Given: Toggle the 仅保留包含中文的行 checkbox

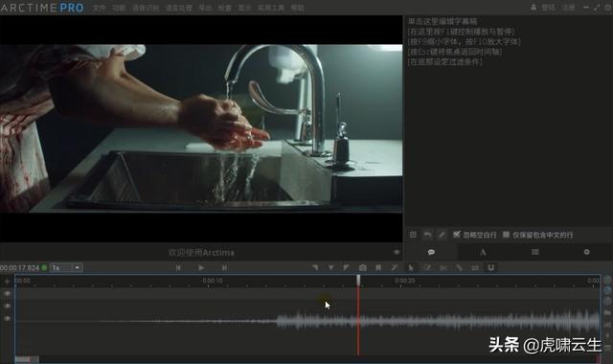Looking at the screenshot, I should pyautogui.click(x=506, y=234).
